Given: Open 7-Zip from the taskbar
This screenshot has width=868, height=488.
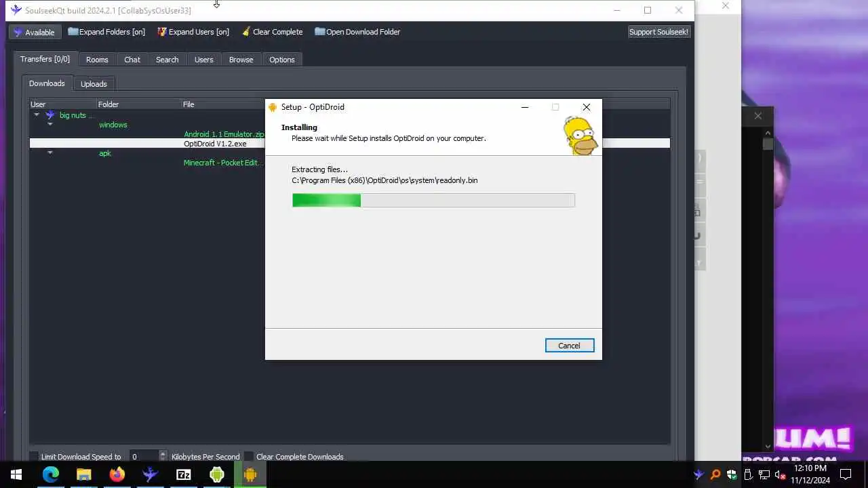Looking at the screenshot, I should [x=183, y=474].
